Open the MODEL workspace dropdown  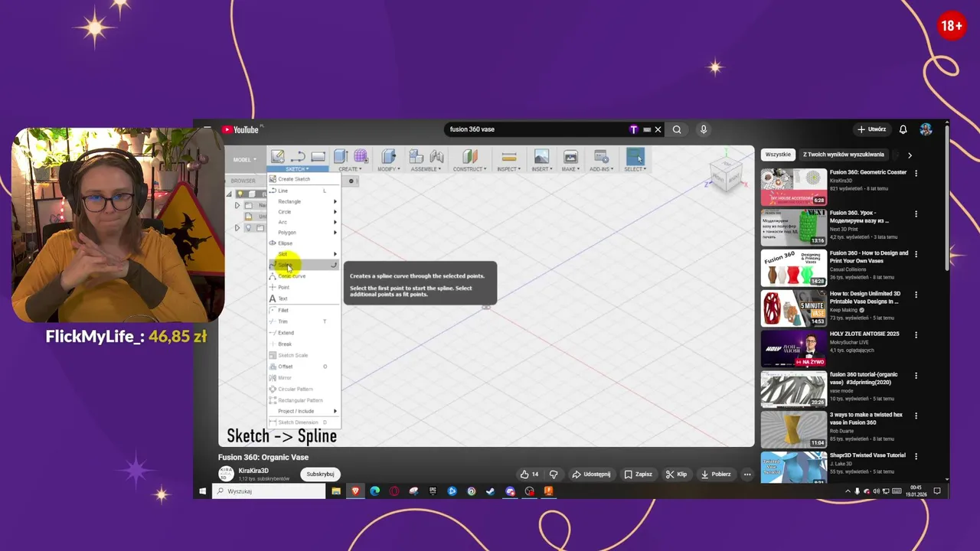pyautogui.click(x=245, y=159)
